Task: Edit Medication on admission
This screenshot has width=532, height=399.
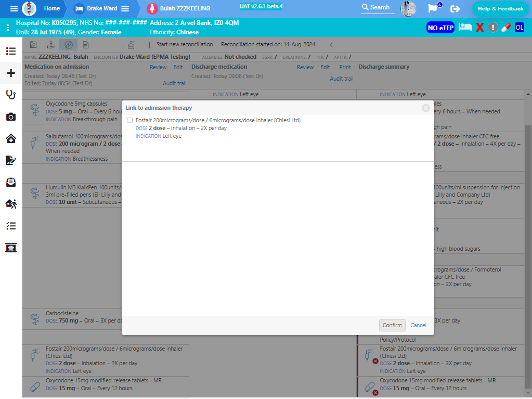Action: pos(178,67)
